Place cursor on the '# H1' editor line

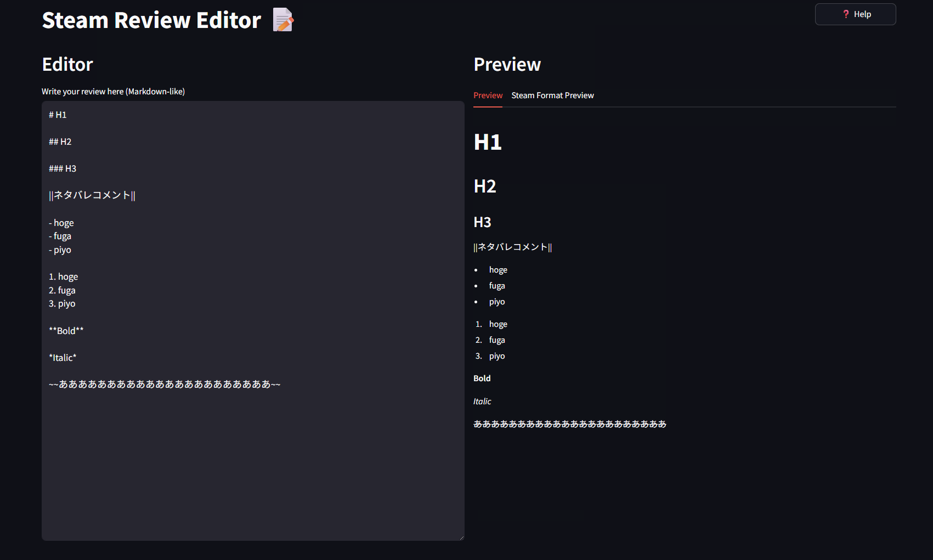58,115
